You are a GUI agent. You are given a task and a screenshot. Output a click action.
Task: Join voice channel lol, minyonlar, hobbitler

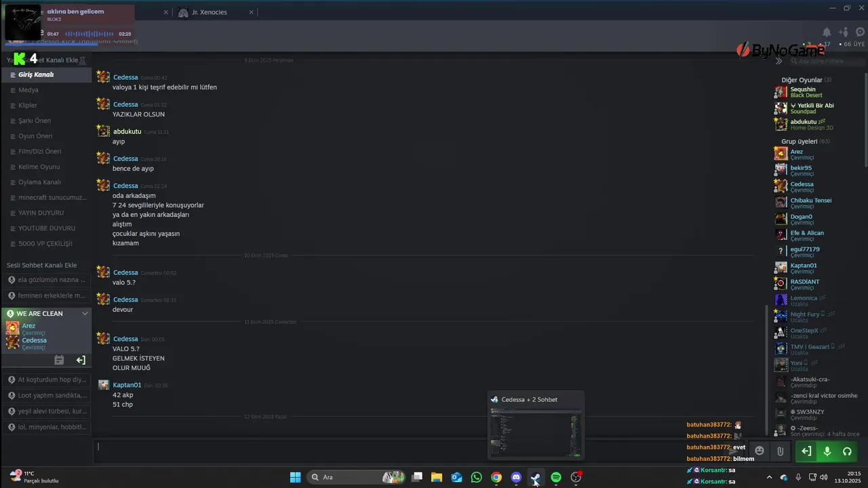[46, 427]
